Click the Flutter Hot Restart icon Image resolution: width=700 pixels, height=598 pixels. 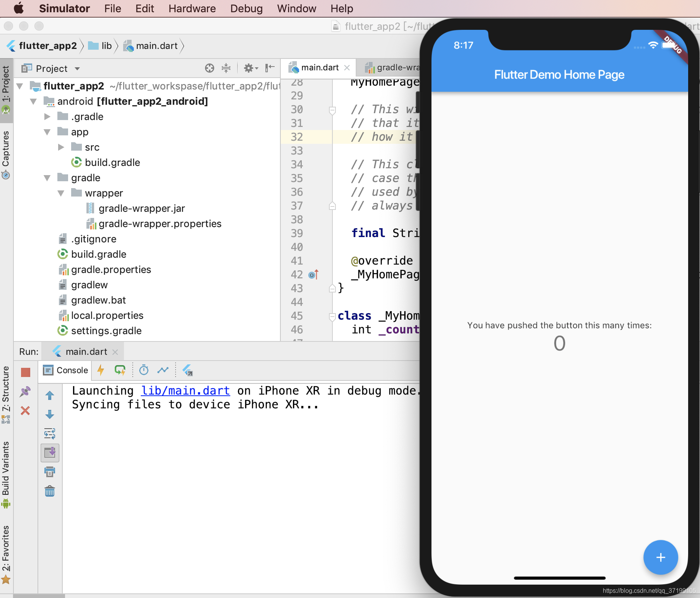pos(120,370)
